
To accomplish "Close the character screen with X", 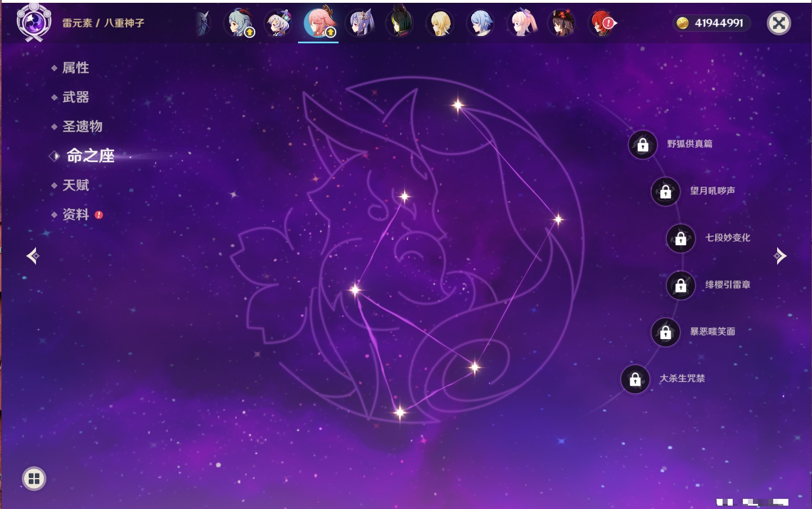I will [x=779, y=23].
